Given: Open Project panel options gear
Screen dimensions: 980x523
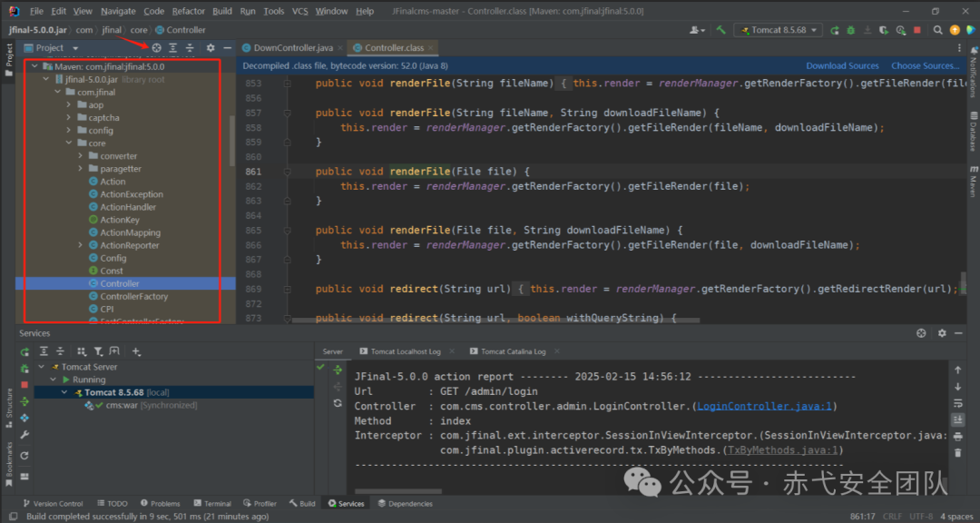Looking at the screenshot, I should [211, 47].
